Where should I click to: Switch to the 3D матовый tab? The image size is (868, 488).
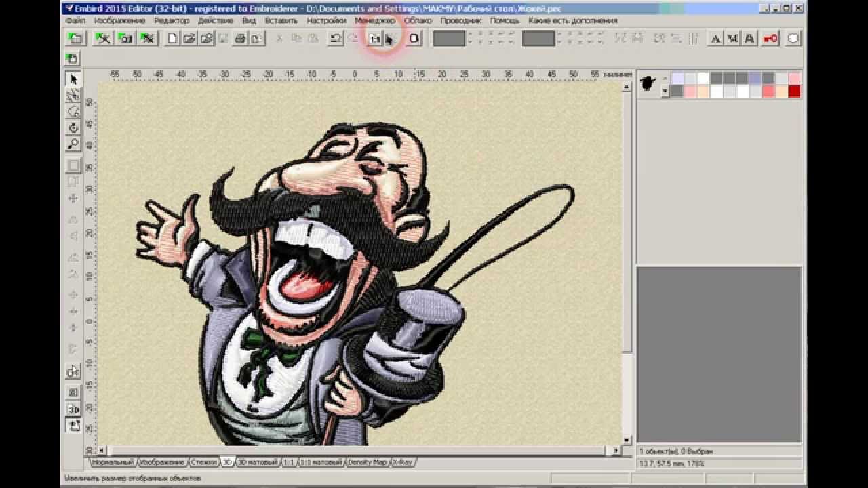point(258,462)
